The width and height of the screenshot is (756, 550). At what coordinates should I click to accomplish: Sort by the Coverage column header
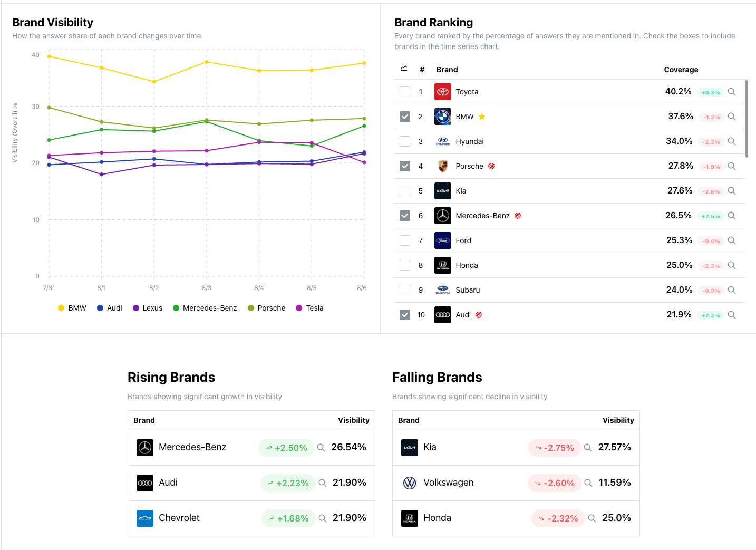tap(681, 70)
